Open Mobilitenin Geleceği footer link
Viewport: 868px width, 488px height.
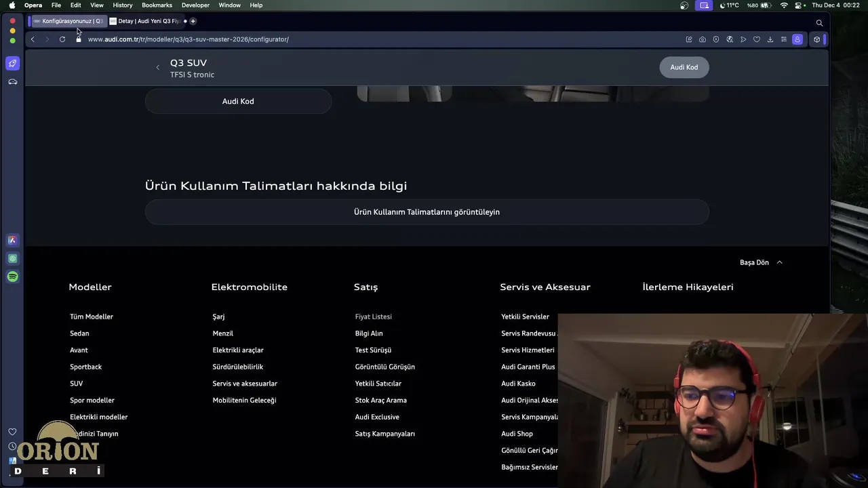(245, 401)
